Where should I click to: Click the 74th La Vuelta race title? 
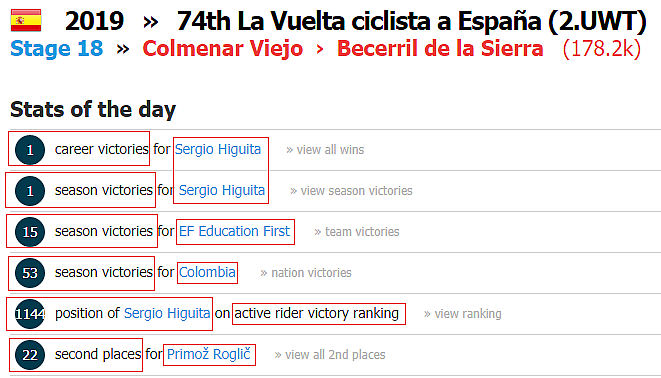click(x=411, y=21)
